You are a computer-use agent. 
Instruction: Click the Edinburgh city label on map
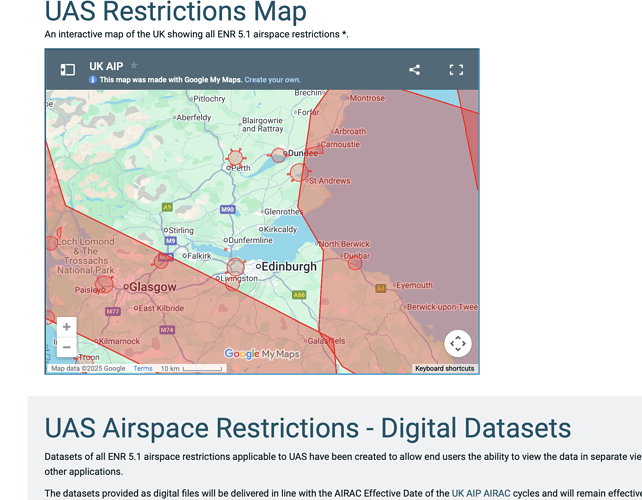288,267
